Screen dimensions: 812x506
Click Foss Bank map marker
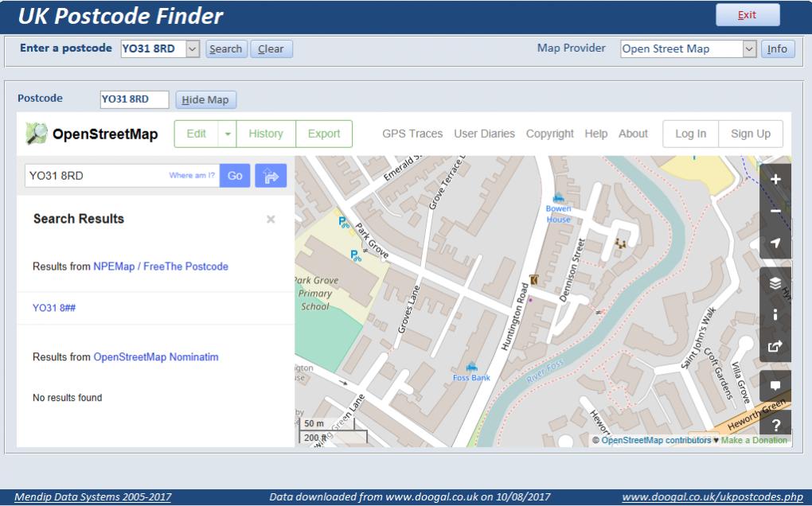click(x=471, y=367)
